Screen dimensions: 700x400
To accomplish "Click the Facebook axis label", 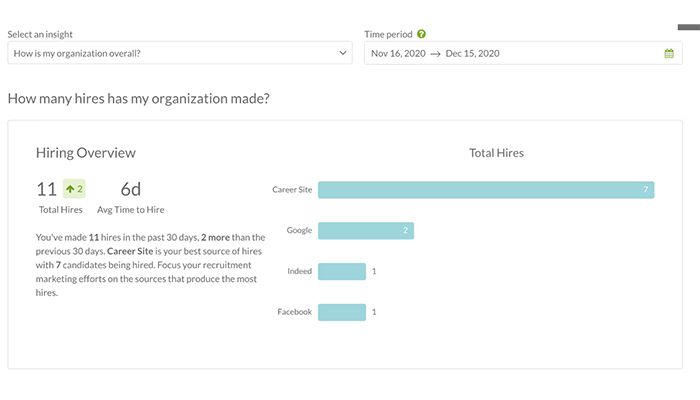I will (x=294, y=312).
